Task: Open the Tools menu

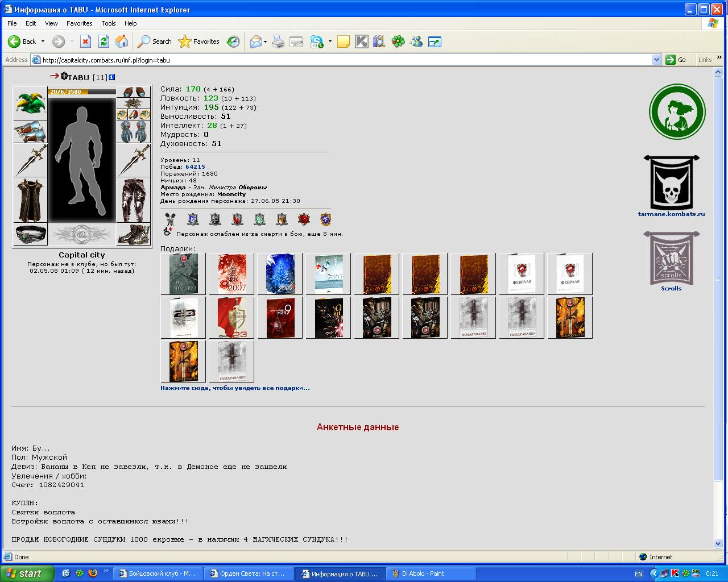Action: point(108,23)
